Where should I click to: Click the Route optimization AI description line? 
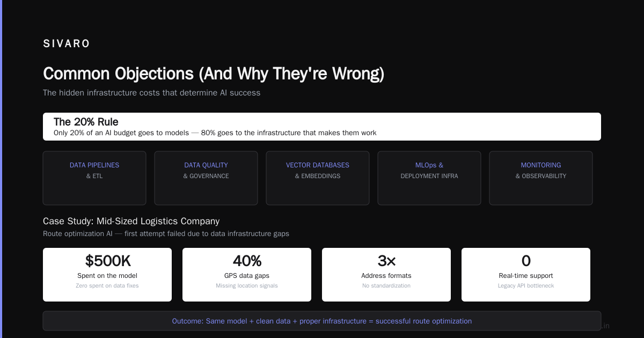pos(166,234)
